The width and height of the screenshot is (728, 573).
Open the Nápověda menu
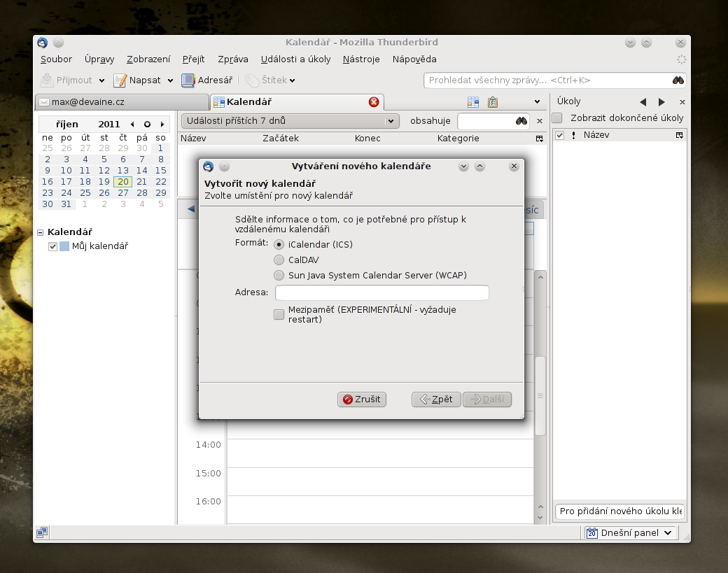[x=414, y=59]
